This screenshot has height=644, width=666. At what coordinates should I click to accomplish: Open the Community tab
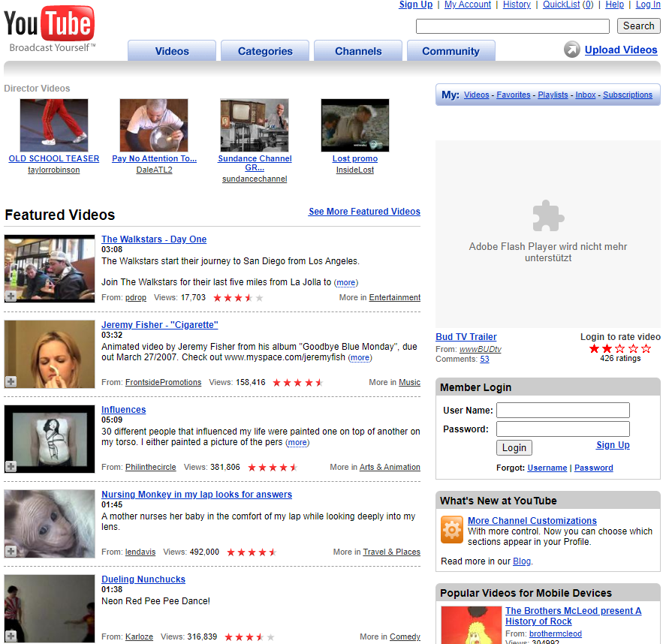click(451, 51)
